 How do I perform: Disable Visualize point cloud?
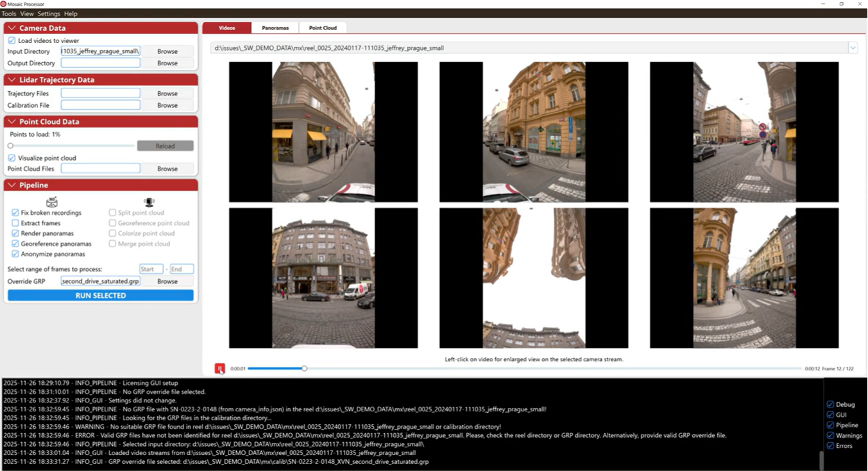[x=11, y=158]
